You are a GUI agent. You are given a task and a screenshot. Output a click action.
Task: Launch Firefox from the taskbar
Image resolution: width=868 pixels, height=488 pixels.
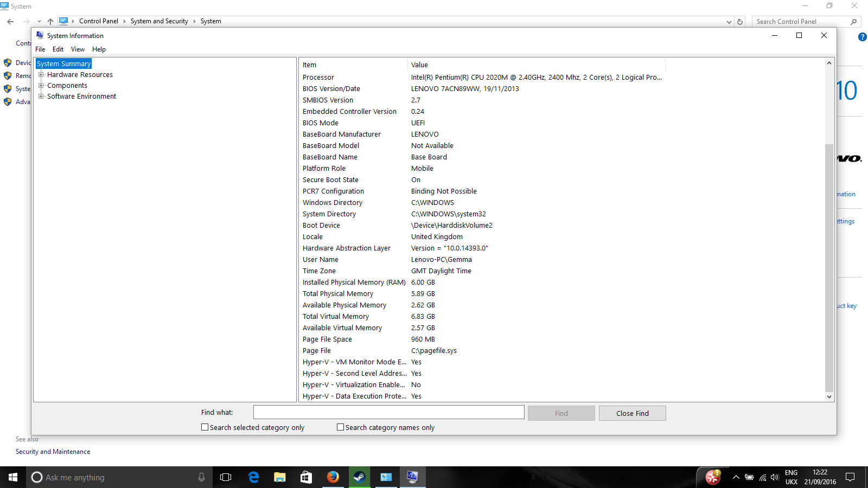[333, 477]
